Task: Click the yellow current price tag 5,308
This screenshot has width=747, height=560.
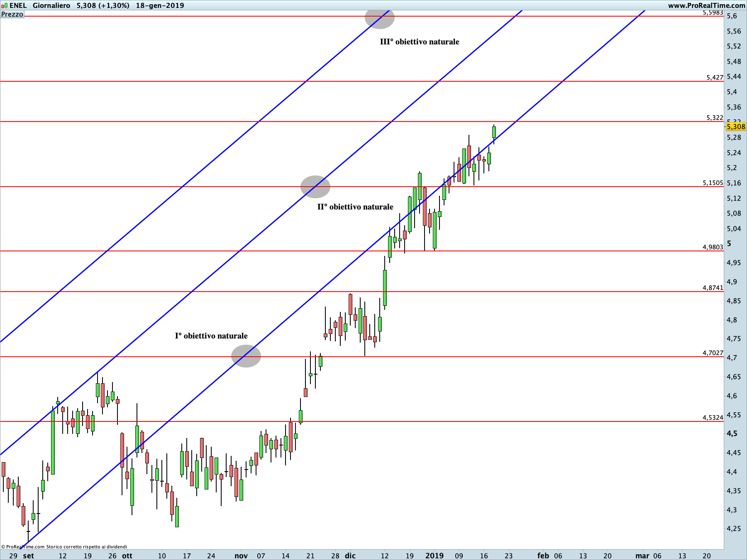Action: point(736,127)
